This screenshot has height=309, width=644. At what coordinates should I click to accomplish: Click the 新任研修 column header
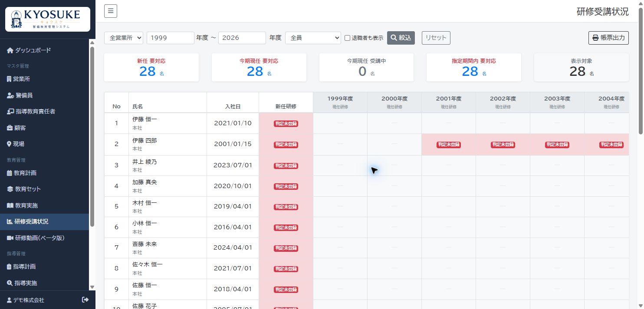pos(286,102)
